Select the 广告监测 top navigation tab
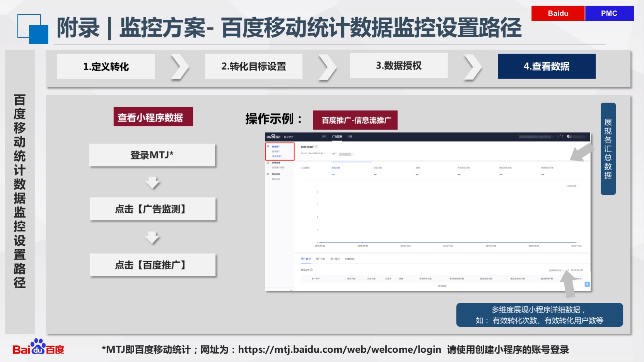Image resolution: width=644 pixels, height=362 pixels. [337, 136]
